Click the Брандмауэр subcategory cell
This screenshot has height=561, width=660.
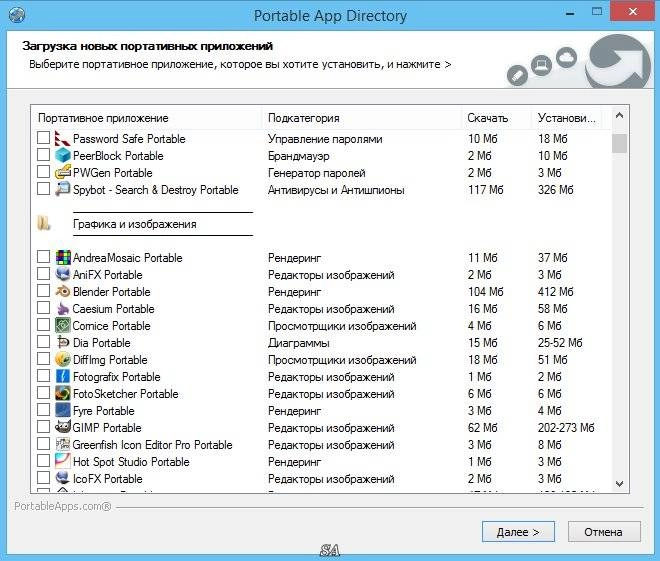(298, 156)
